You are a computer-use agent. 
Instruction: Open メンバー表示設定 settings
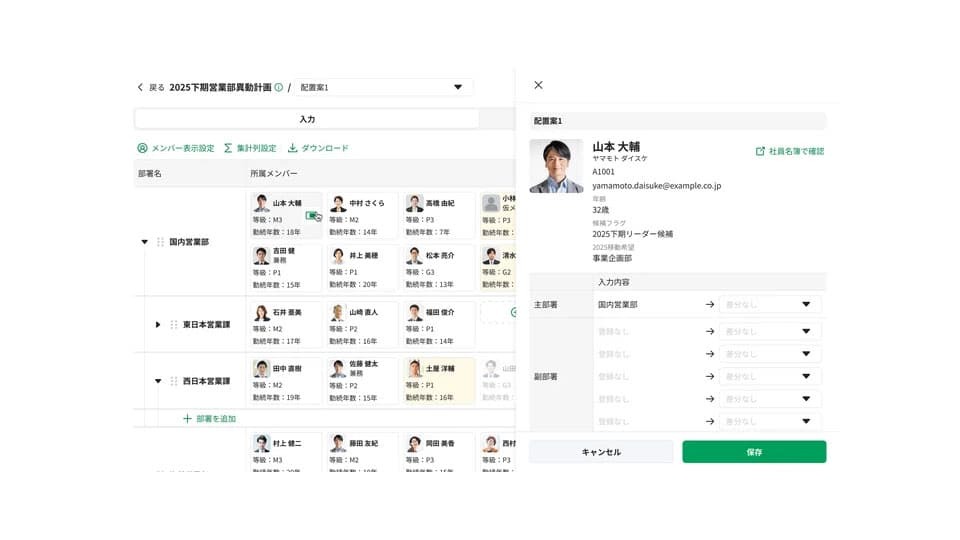coord(176,148)
